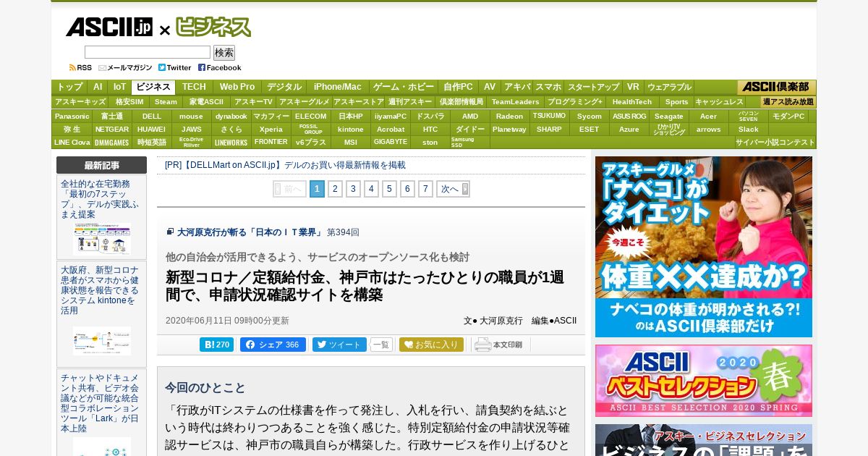868x456 pixels.
Task: Open the Steam sub-menu link
Action: pyautogui.click(x=166, y=102)
